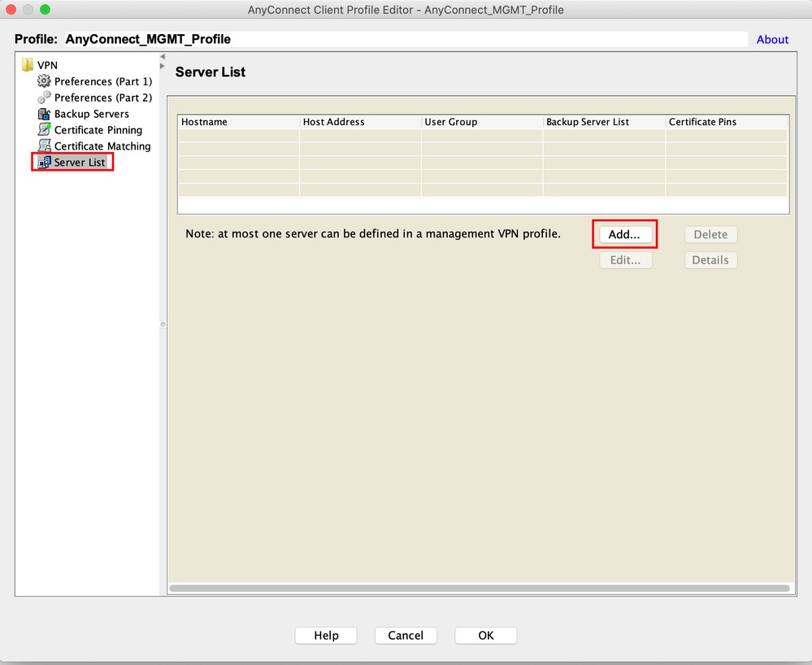Click the Details button
The image size is (812, 665).
[x=710, y=260]
